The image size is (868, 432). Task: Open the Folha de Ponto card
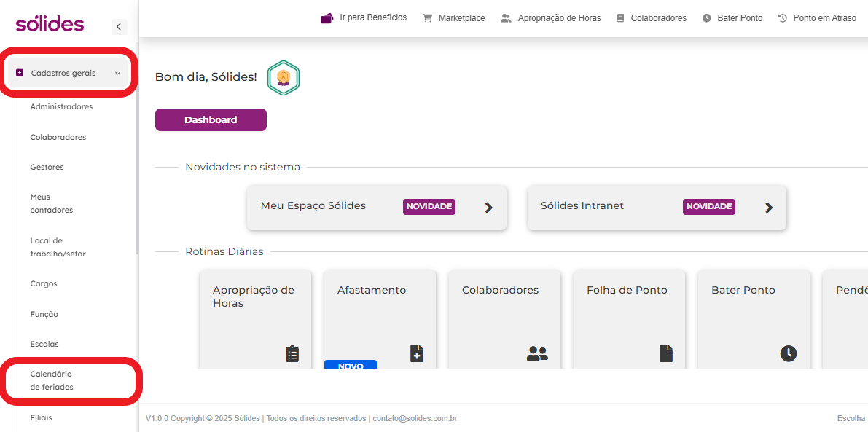629,319
